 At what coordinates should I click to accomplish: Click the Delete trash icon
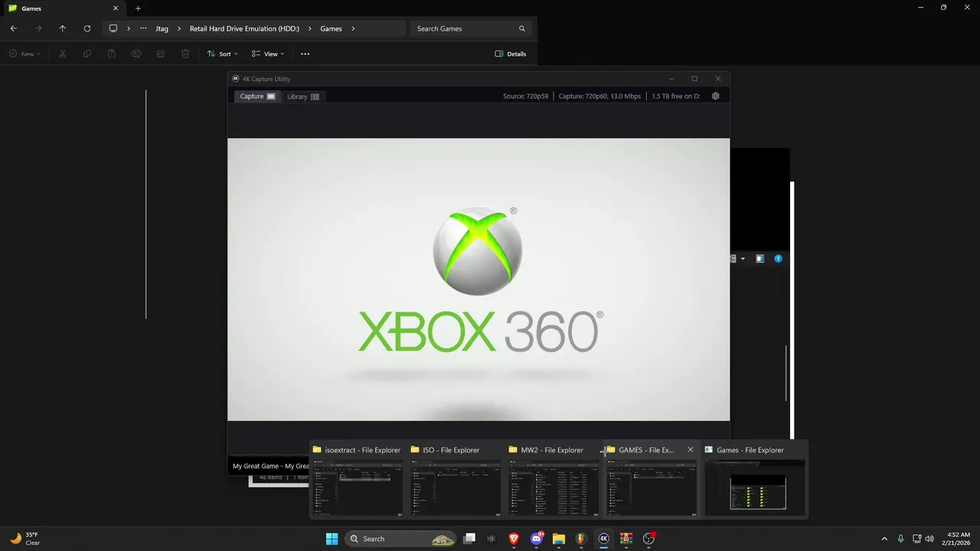pos(185,54)
